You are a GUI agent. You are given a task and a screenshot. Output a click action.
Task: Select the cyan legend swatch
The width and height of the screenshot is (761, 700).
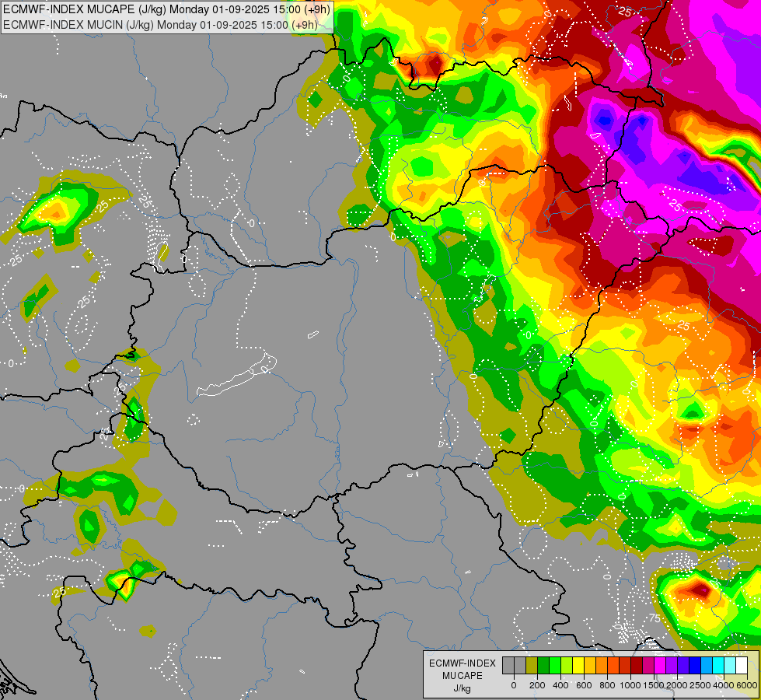pyautogui.click(x=718, y=665)
